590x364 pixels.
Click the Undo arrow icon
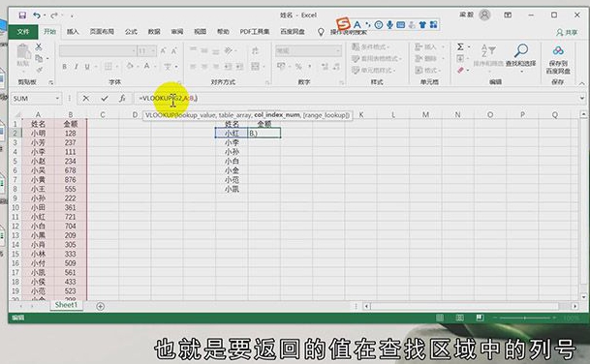pyautogui.click(x=37, y=15)
